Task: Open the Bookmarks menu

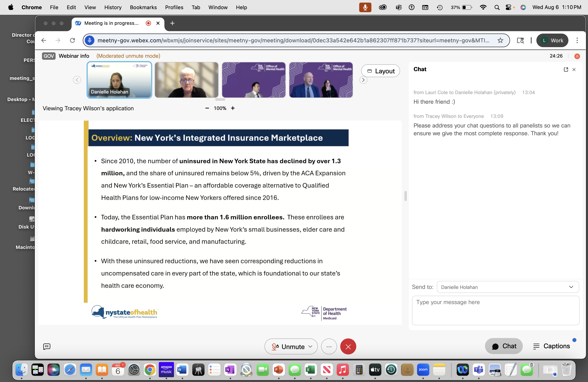Action: (143, 7)
